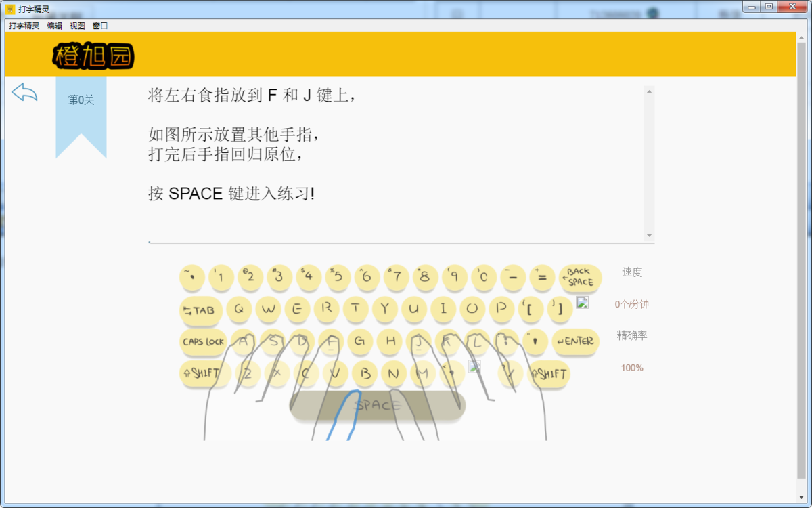
Task: Open the 窗口 menu
Action: (x=99, y=25)
